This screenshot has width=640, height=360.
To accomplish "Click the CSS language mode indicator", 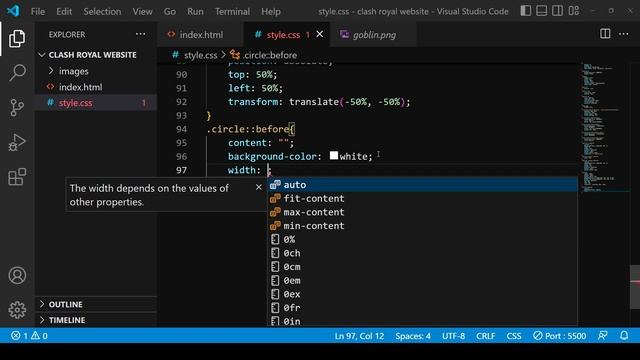I will (513, 336).
